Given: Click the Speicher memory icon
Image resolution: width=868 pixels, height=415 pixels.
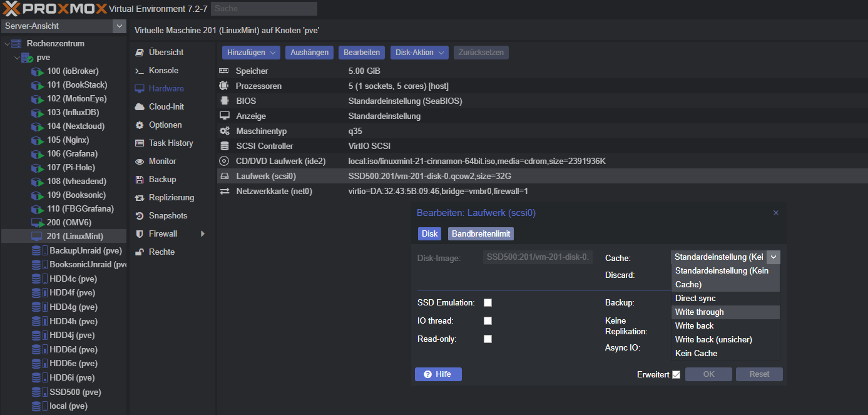Looking at the screenshot, I should 224,71.
